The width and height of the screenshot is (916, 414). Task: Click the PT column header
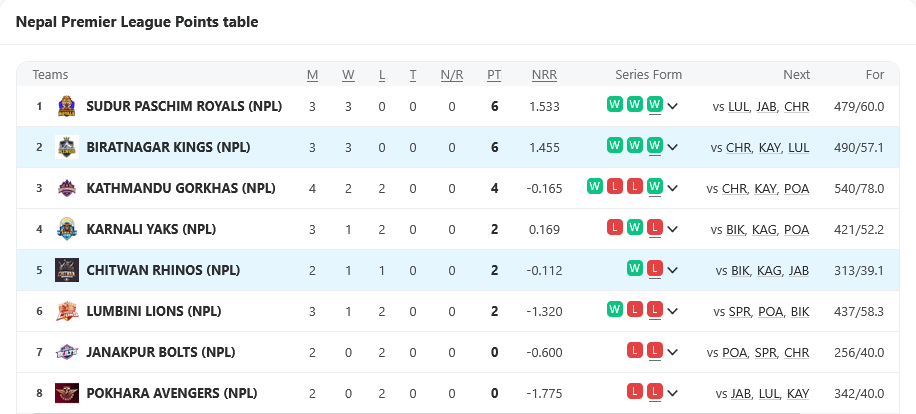[494, 75]
